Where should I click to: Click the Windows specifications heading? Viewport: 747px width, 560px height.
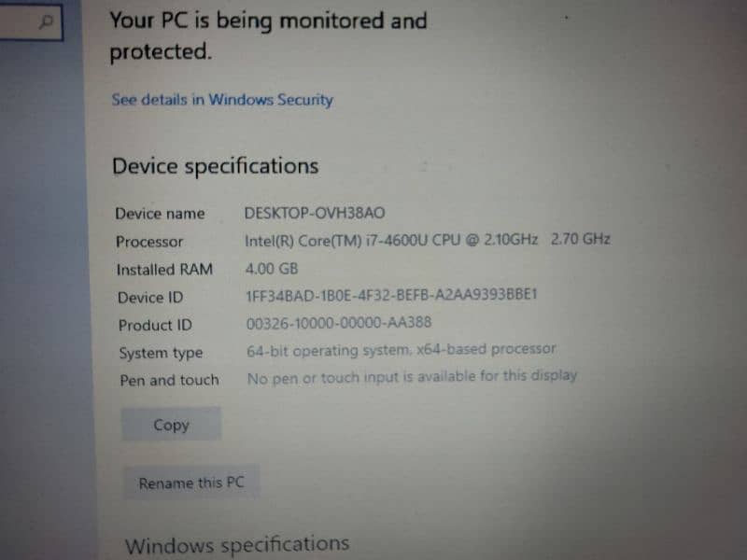[x=237, y=545]
